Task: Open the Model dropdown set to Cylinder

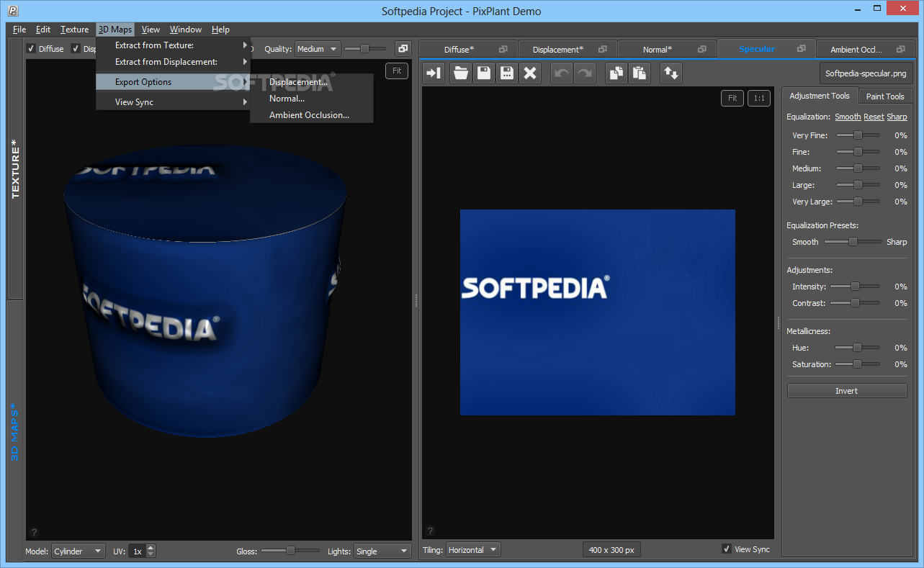Action: [x=79, y=551]
